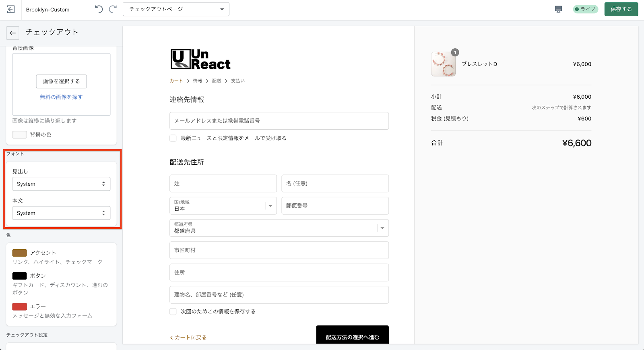The height and width of the screenshot is (350, 644).
Task: Open the チェックアウトページ page selector dropdown
Action: [176, 9]
